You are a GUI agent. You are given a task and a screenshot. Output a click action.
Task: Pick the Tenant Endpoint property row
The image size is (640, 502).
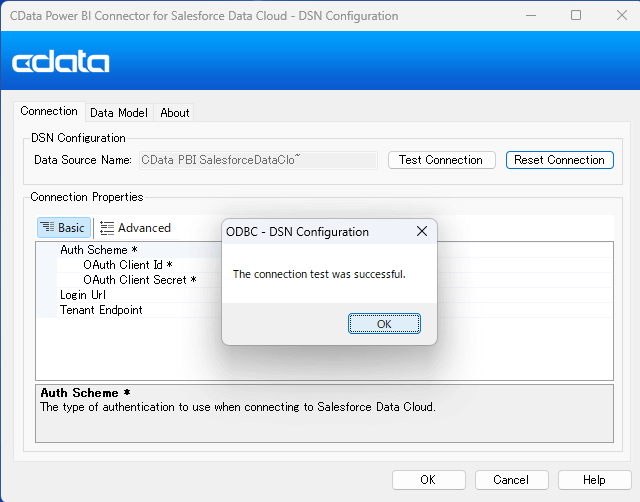tap(101, 310)
